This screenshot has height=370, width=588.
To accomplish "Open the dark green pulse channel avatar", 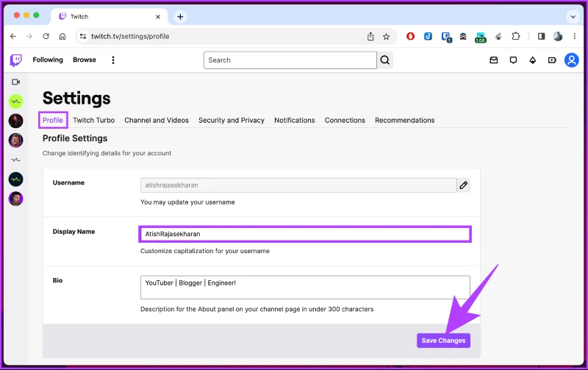I will coord(15,179).
